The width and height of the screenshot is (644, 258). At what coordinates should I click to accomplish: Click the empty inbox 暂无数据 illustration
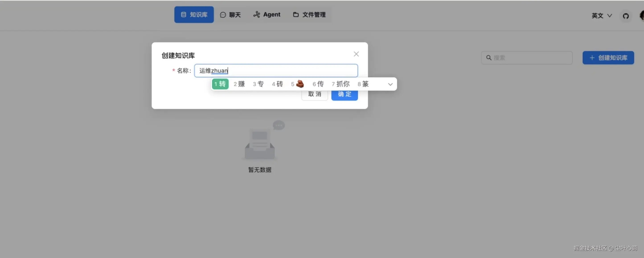[260, 144]
